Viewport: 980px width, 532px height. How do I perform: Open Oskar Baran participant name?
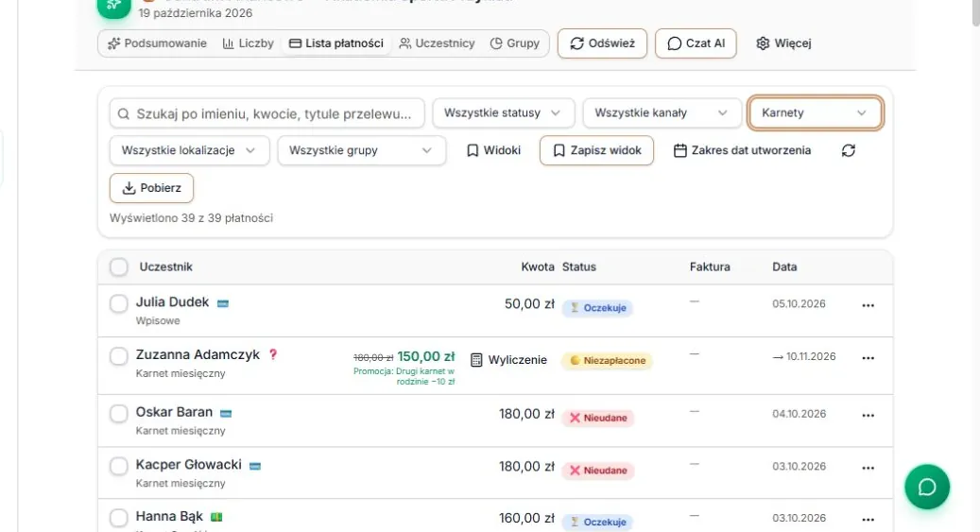175,412
